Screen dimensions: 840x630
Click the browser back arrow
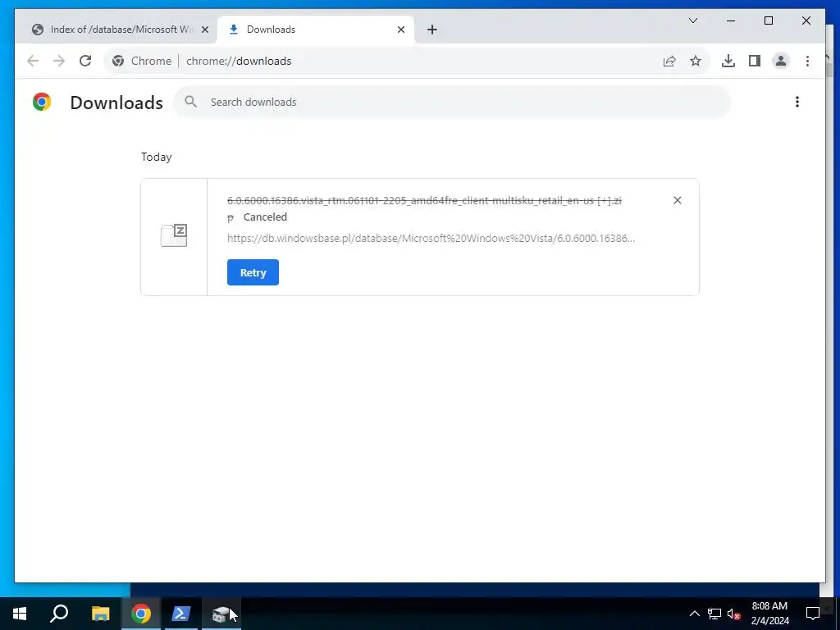pos(33,61)
